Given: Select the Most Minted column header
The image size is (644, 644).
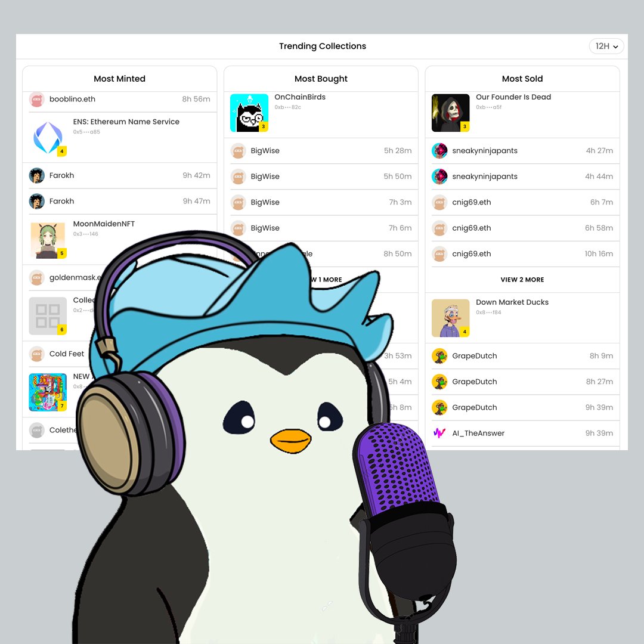Looking at the screenshot, I should [119, 79].
